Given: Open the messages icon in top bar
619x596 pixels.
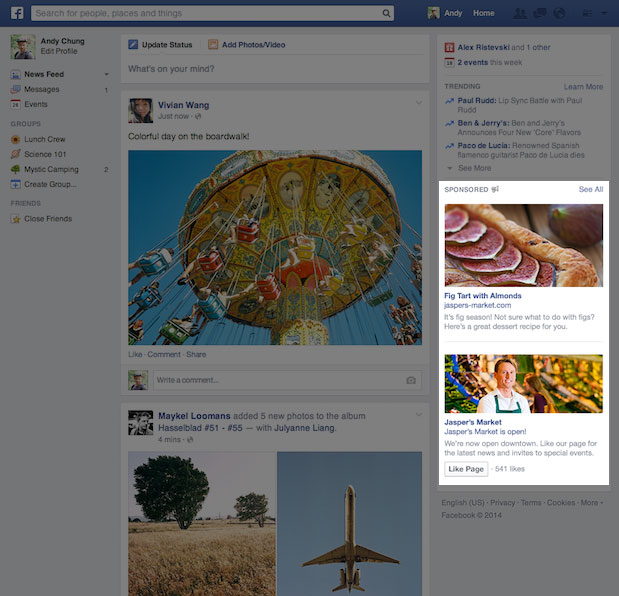Looking at the screenshot, I should 540,14.
